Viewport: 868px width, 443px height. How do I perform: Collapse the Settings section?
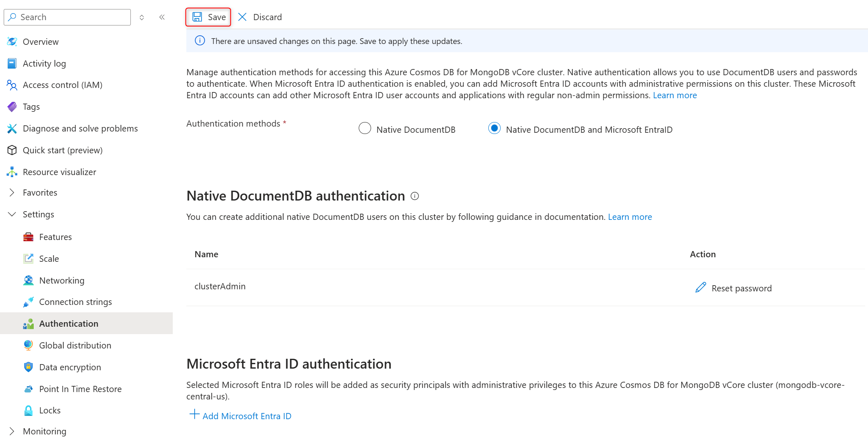click(12, 214)
